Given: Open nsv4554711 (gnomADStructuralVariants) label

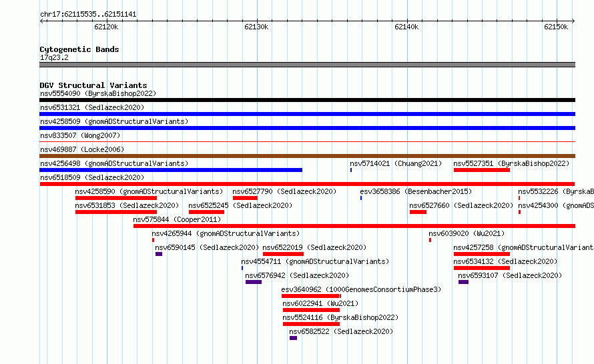Looking at the screenshot, I should (315, 261).
